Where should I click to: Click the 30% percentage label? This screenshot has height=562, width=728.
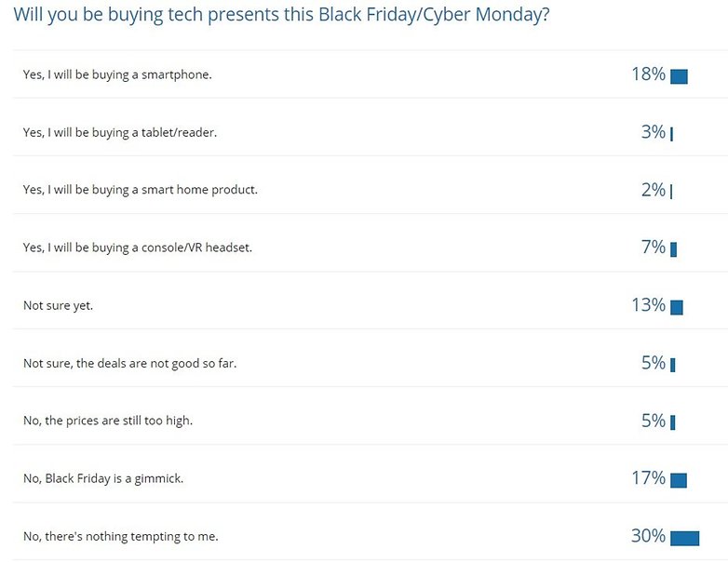point(648,536)
